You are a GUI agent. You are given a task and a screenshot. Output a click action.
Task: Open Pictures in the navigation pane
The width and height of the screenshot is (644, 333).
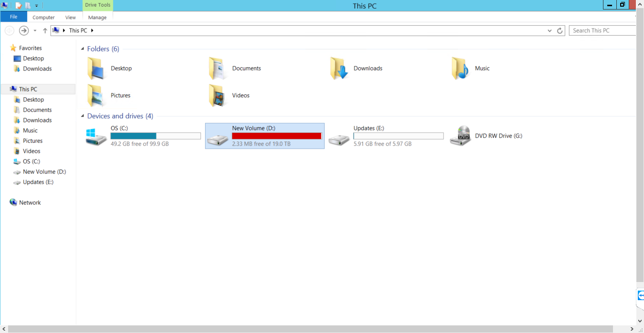[x=33, y=141]
